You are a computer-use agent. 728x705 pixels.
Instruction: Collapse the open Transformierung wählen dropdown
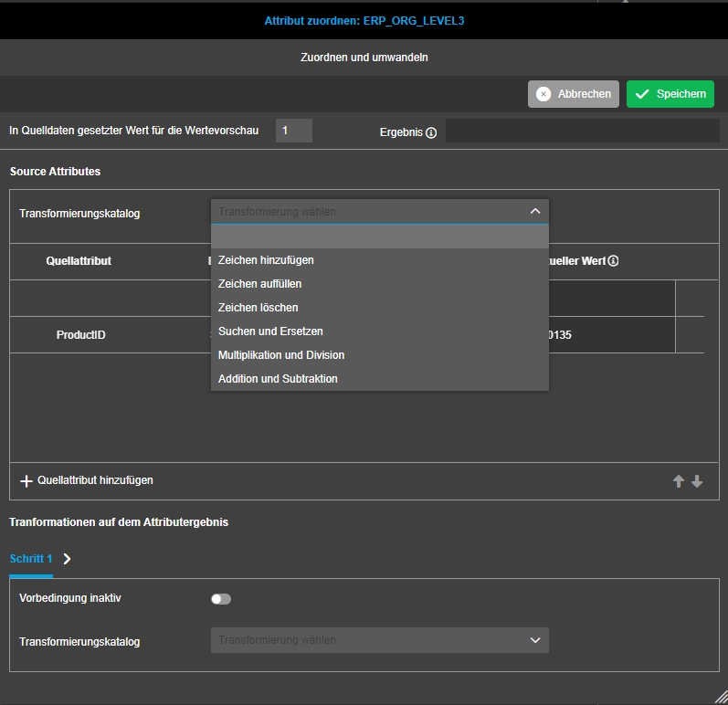535,211
